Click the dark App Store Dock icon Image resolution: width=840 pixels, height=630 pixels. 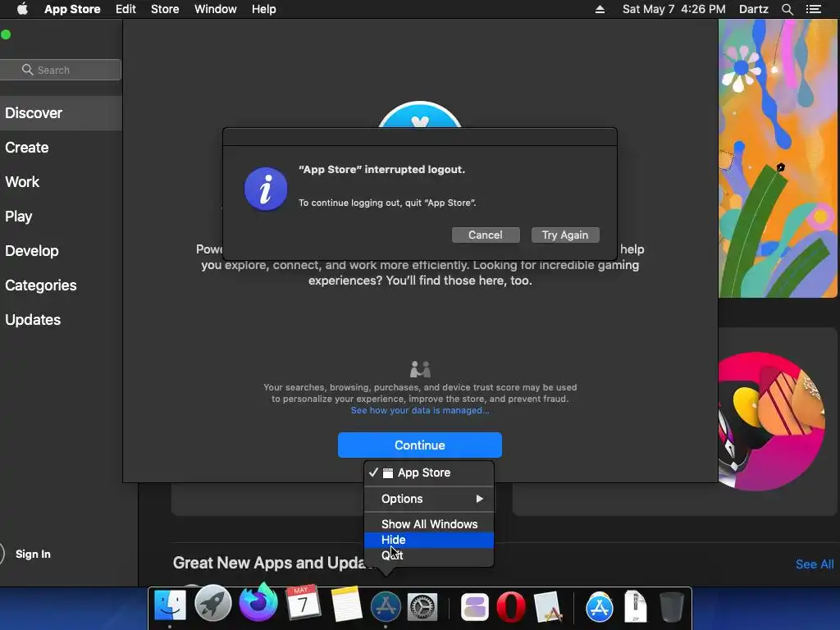pos(386,606)
